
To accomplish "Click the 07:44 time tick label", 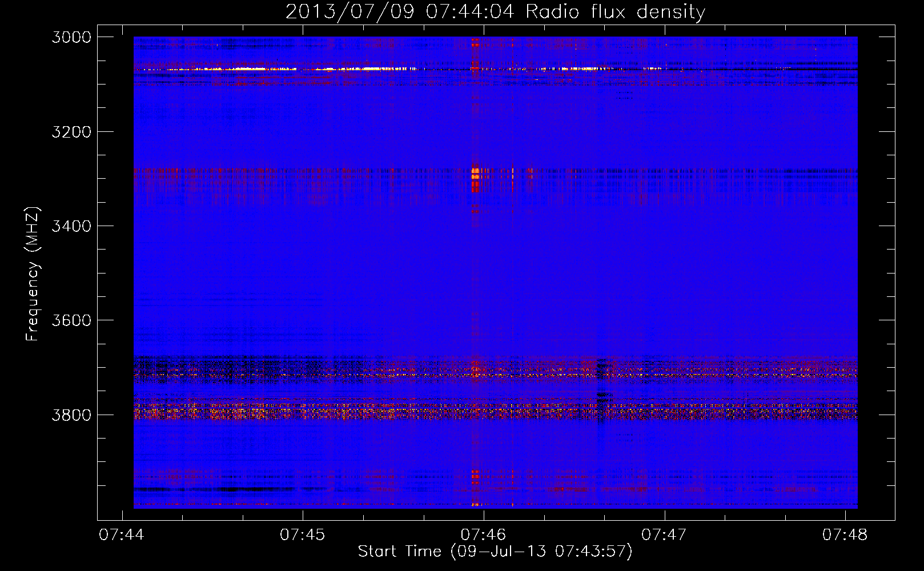I will (x=122, y=535).
